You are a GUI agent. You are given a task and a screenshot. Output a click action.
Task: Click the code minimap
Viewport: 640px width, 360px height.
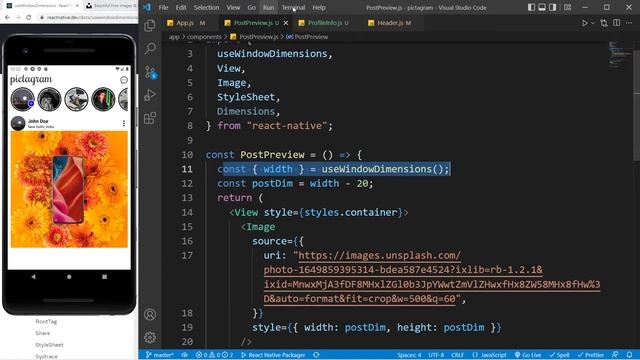620,54
